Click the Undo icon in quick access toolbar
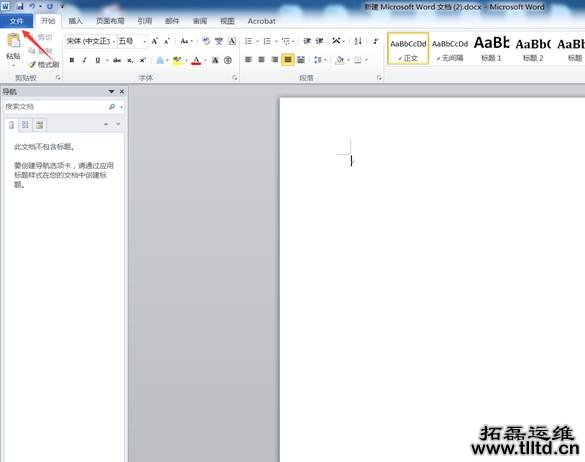 [x=32, y=6]
